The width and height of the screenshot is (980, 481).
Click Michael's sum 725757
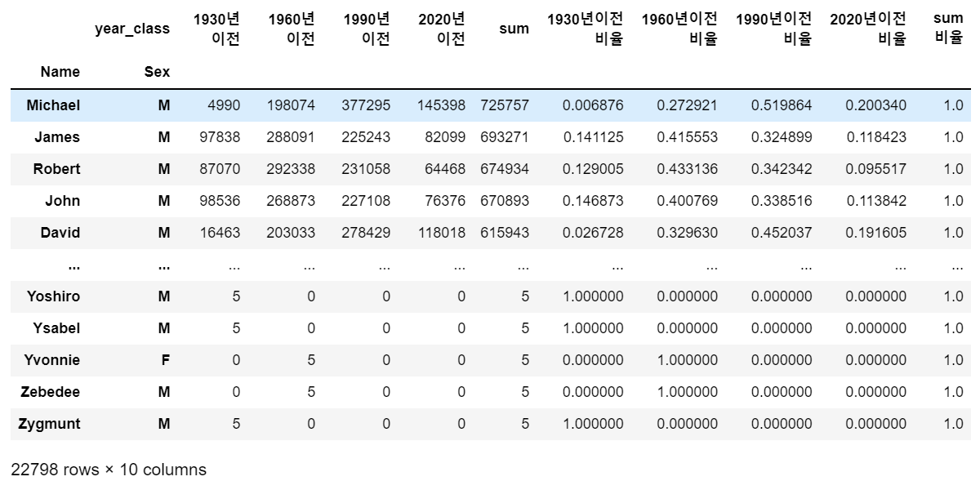pyautogui.click(x=505, y=105)
